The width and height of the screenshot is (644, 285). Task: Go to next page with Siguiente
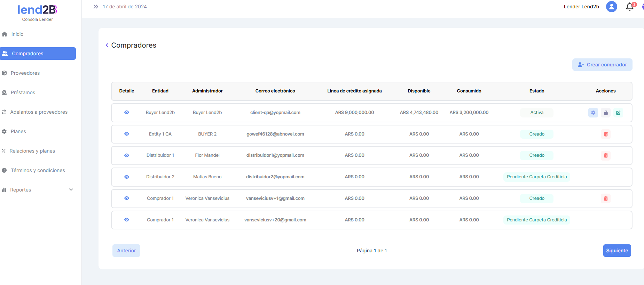pos(617,251)
